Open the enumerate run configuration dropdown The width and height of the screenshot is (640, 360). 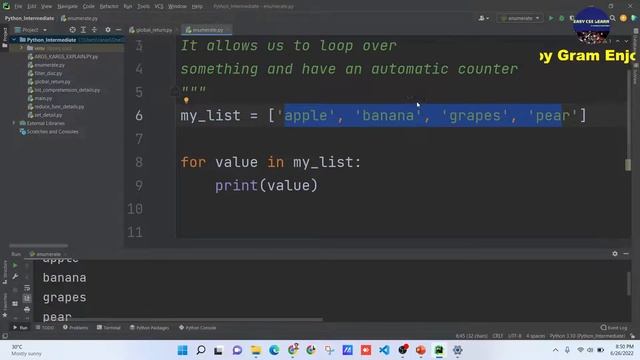pyautogui.click(x=520, y=18)
